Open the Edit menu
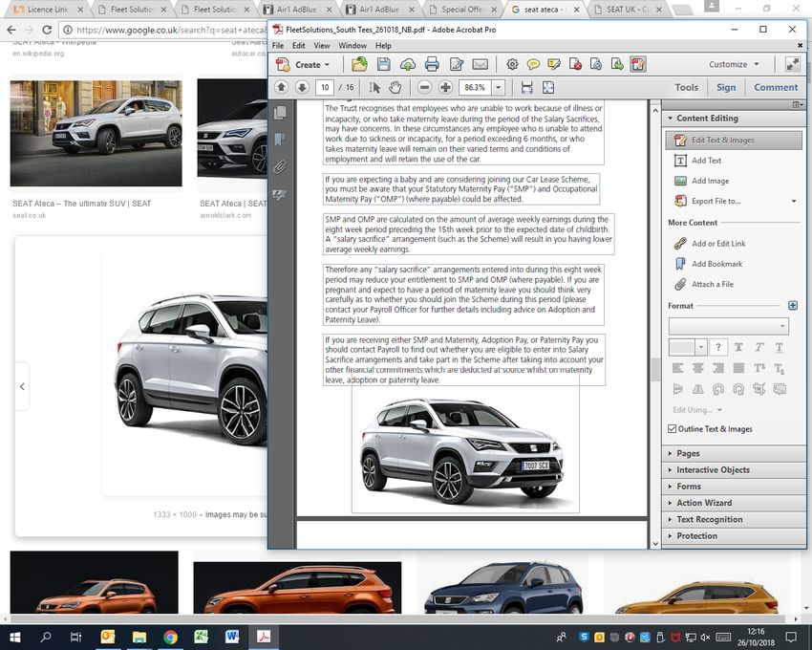Screen dimensions: 812x650 pyautogui.click(x=298, y=46)
